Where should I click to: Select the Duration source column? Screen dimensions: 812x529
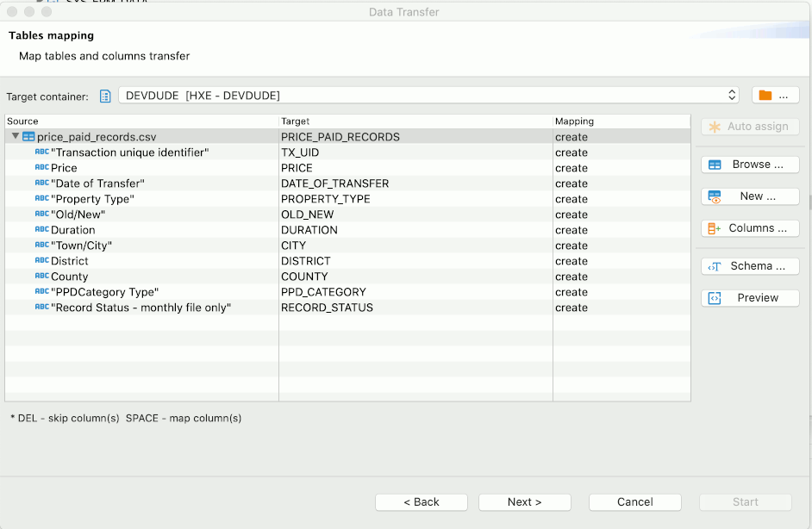point(142,230)
